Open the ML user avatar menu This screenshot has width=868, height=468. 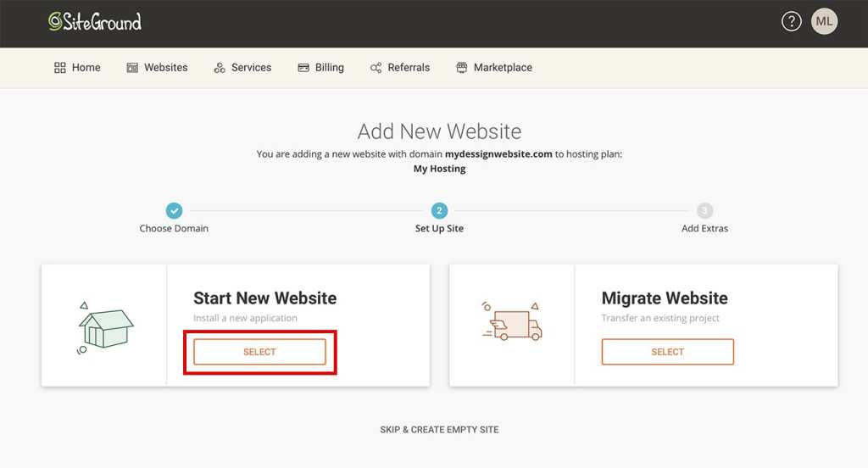coord(824,21)
